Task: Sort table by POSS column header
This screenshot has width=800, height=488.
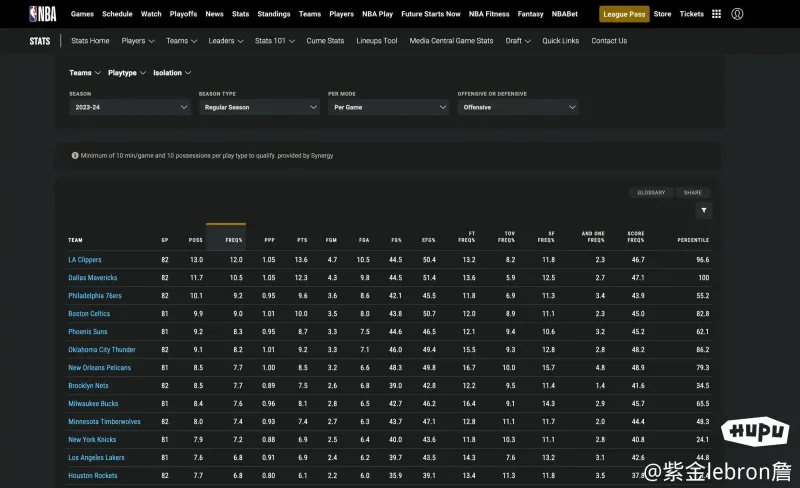Action: coord(195,240)
